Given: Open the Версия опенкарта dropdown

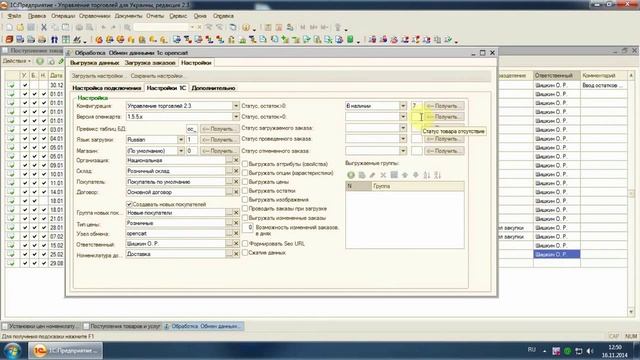Looking at the screenshot, I should tap(236, 117).
